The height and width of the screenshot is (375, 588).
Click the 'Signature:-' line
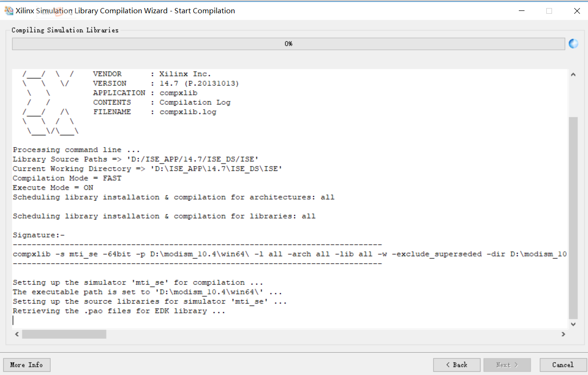[38, 235]
